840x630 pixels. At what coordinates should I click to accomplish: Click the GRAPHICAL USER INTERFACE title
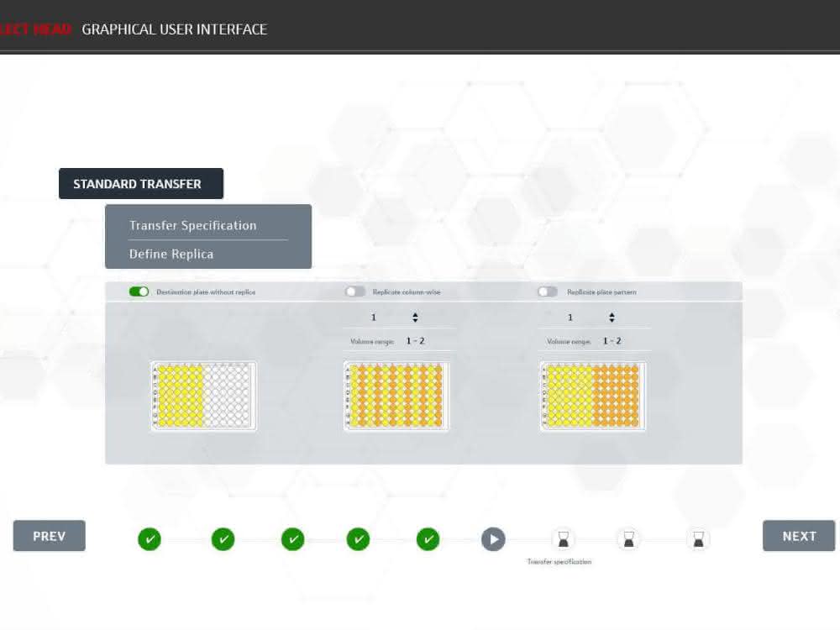coord(174,29)
